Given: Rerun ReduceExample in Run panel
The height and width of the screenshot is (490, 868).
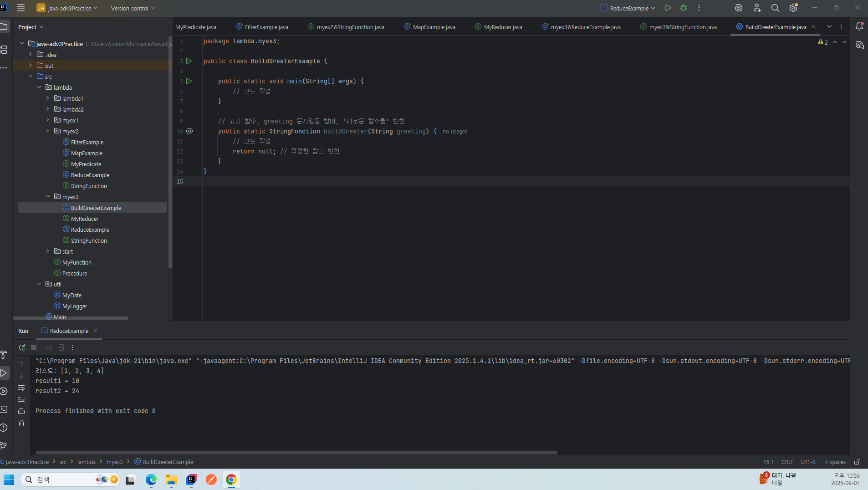Looking at the screenshot, I should 22,347.
